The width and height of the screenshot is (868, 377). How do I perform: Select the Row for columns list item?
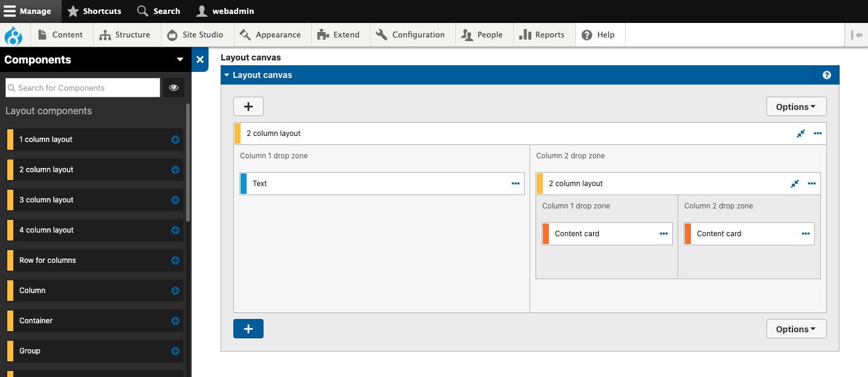coord(94,260)
